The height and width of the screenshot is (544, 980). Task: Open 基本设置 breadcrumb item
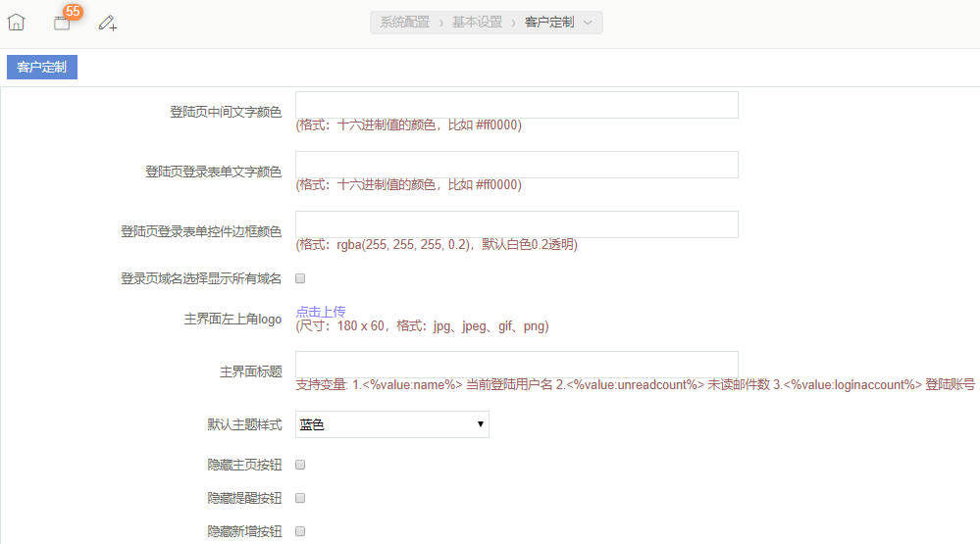477,23
